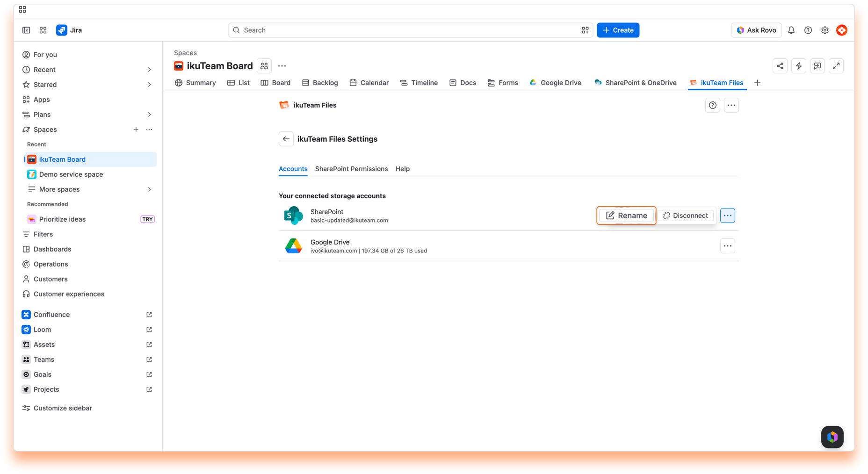Viewport: 868px width, 474px height.
Task: Open the user profile avatar
Action: point(842,30)
